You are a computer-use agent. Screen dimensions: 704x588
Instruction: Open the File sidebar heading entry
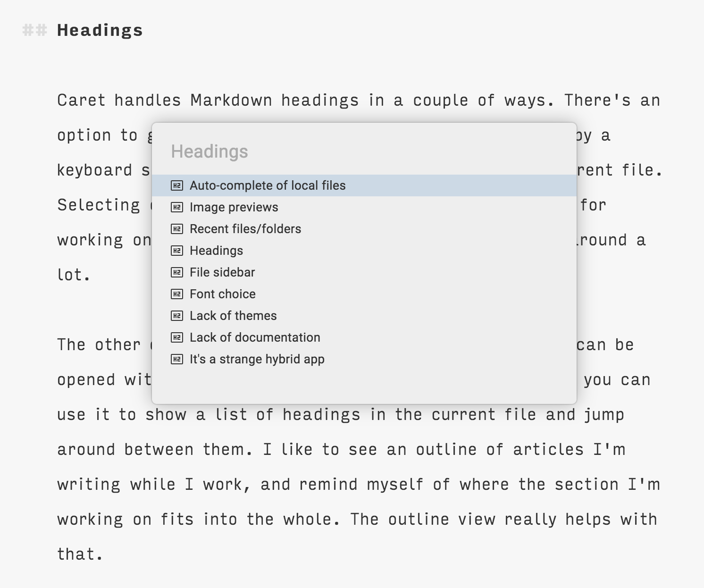click(x=222, y=272)
